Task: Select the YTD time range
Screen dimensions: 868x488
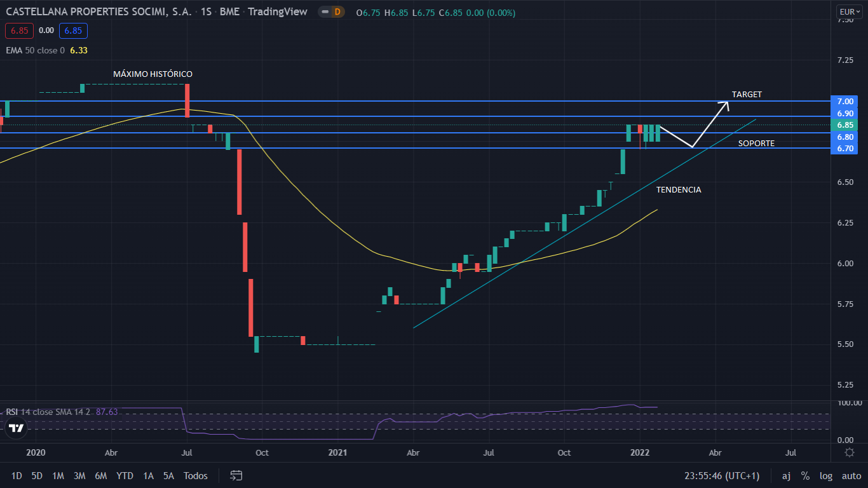Action: pos(125,475)
